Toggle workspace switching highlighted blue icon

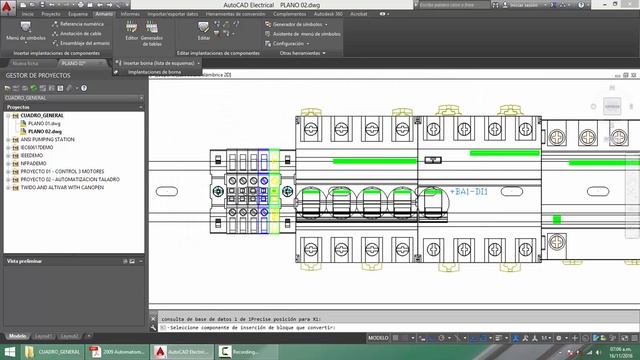pyautogui.click(x=516, y=338)
